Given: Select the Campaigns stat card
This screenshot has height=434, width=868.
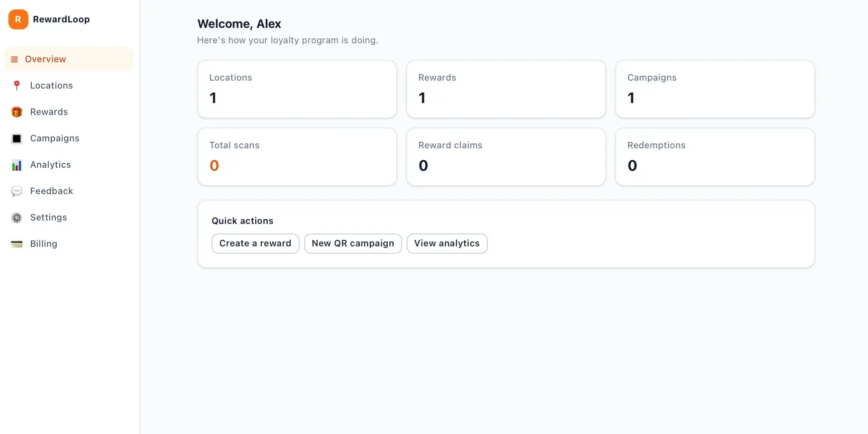Looking at the screenshot, I should [715, 89].
